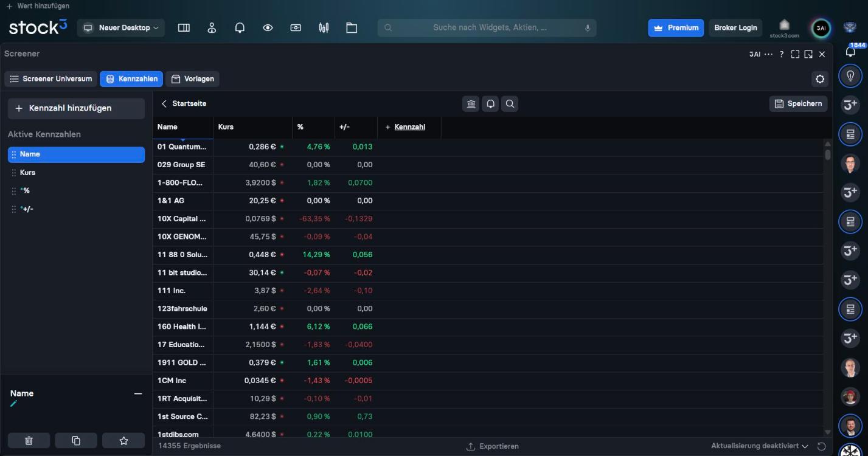Click the candlestick chart icon
Viewport: 868px width, 456px height.
[x=324, y=27]
